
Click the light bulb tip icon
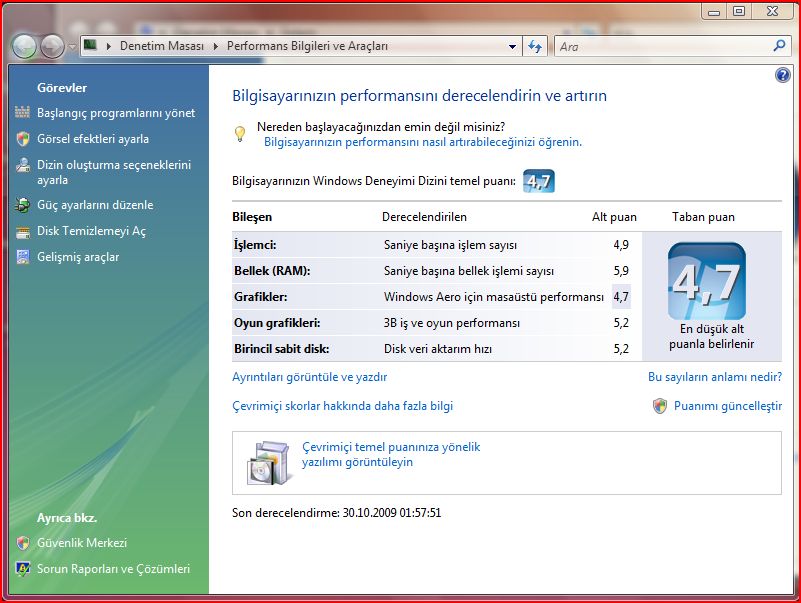pos(240,134)
